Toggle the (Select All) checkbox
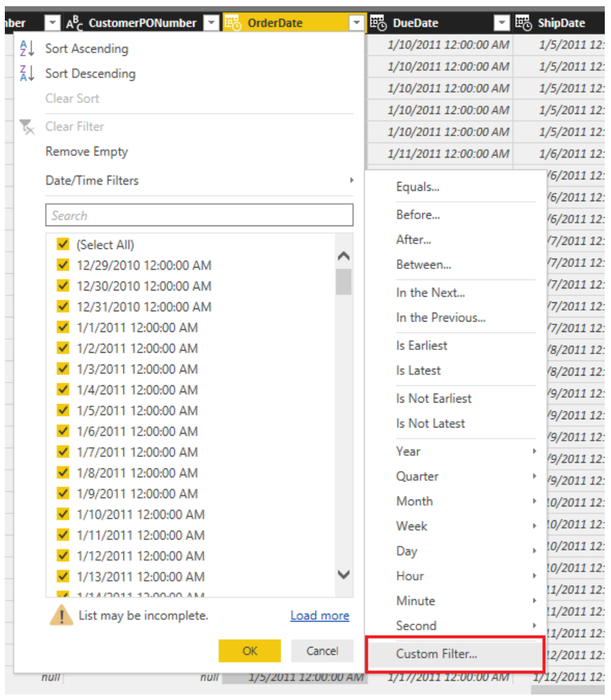This screenshot has height=700, width=611. click(x=63, y=244)
